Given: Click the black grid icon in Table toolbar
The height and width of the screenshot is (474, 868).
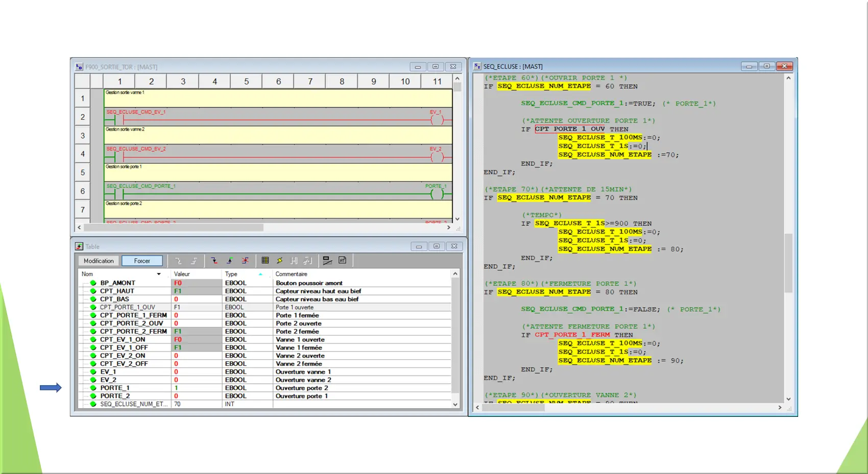Looking at the screenshot, I should click(265, 261).
